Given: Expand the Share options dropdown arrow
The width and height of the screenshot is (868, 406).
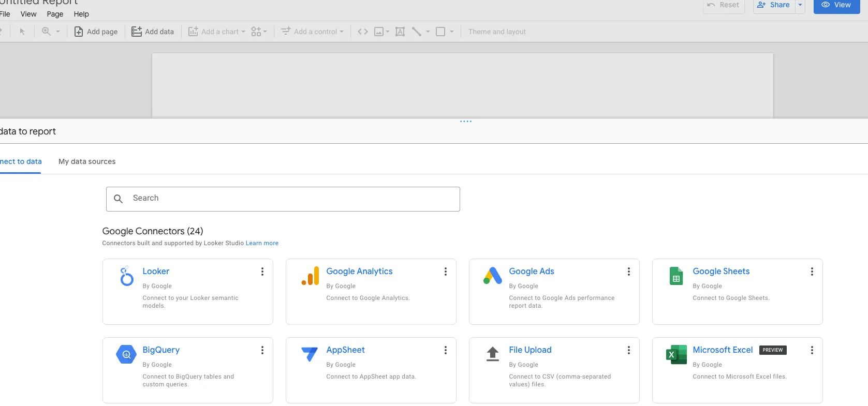Looking at the screenshot, I should click(x=800, y=5).
